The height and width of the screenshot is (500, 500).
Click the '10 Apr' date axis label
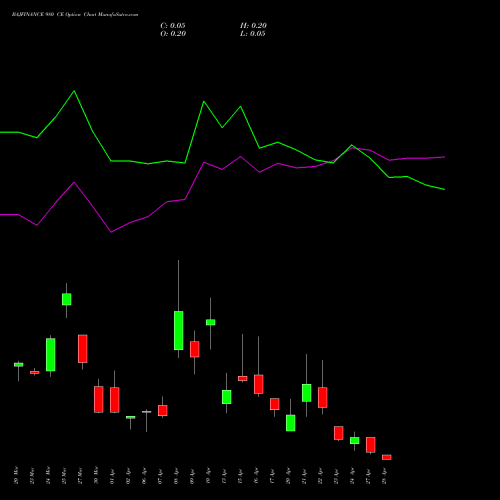[208, 476]
